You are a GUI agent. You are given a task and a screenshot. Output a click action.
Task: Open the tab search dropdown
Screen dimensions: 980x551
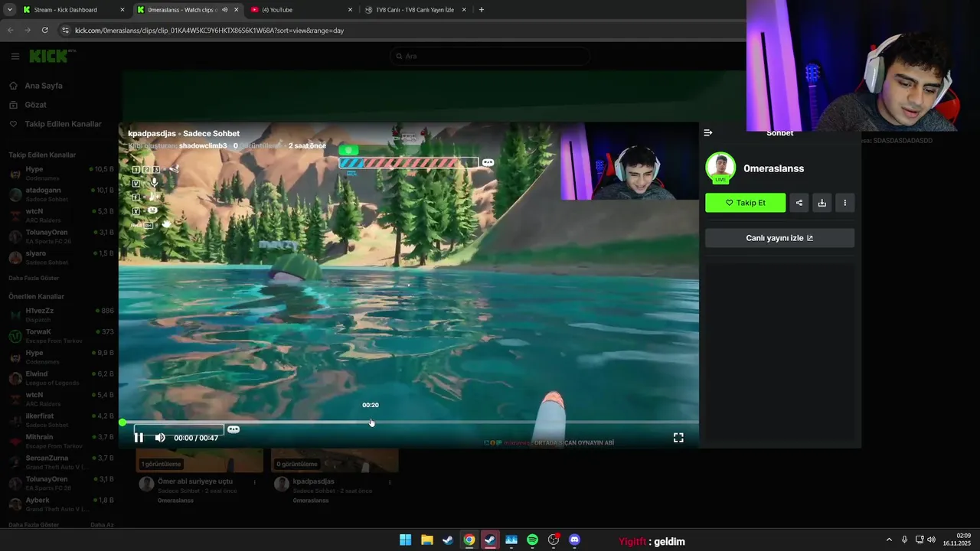click(x=9, y=10)
